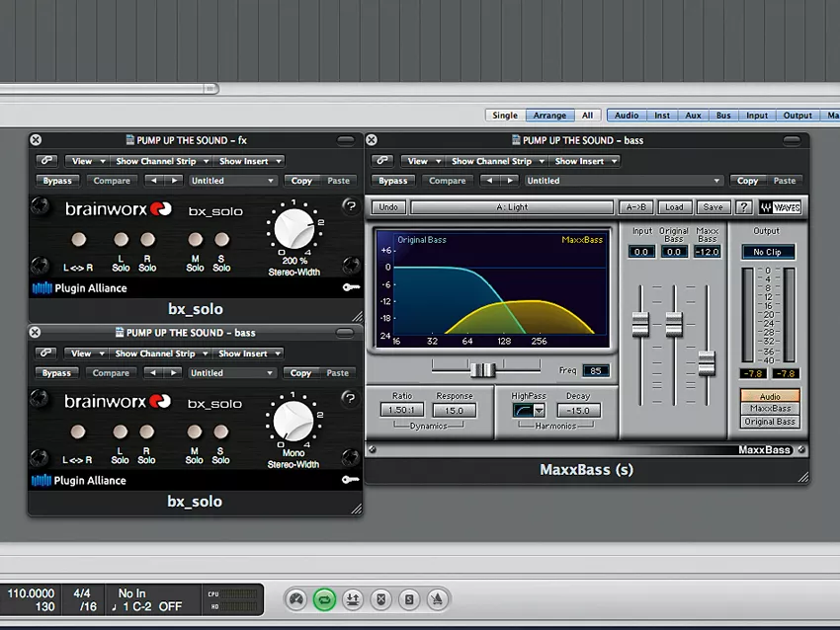Image resolution: width=840 pixels, height=630 pixels.
Task: Enable L<>R swap in fx bx_solo
Action: pyautogui.click(x=79, y=240)
